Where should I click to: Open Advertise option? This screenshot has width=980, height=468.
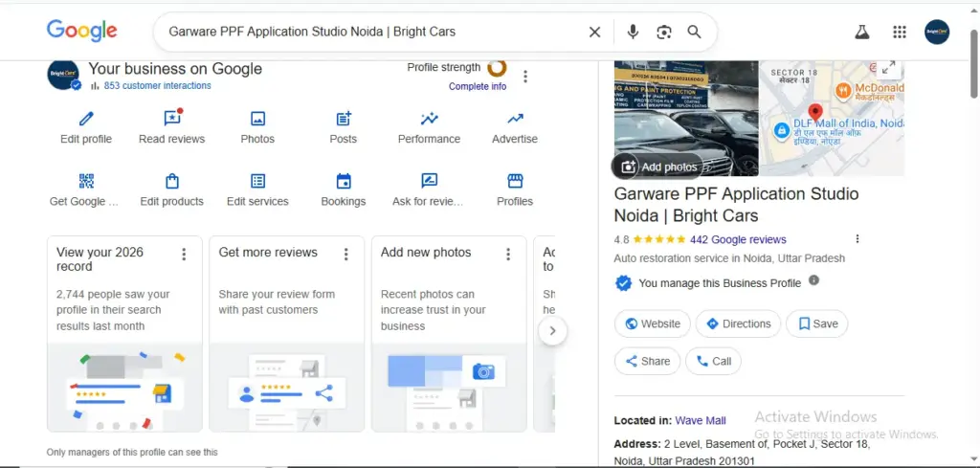515,128
